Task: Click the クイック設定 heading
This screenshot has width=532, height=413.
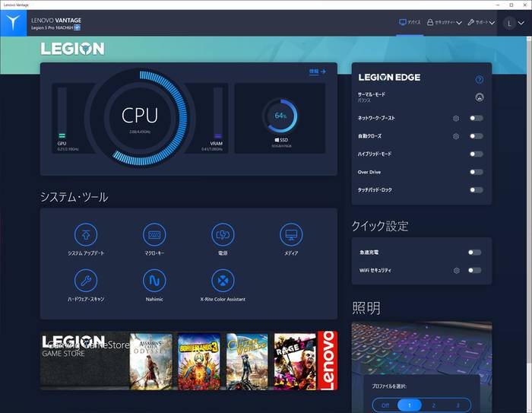Action: 380,226
